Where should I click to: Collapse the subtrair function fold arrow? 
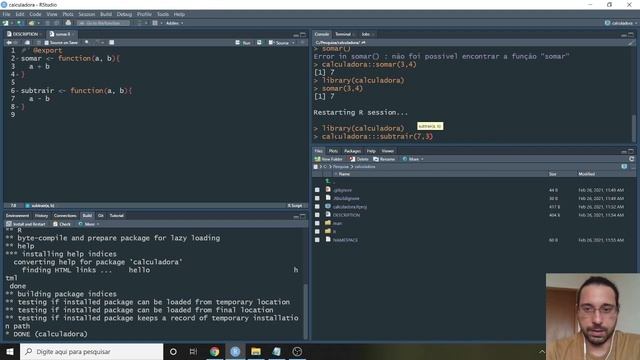(x=18, y=91)
